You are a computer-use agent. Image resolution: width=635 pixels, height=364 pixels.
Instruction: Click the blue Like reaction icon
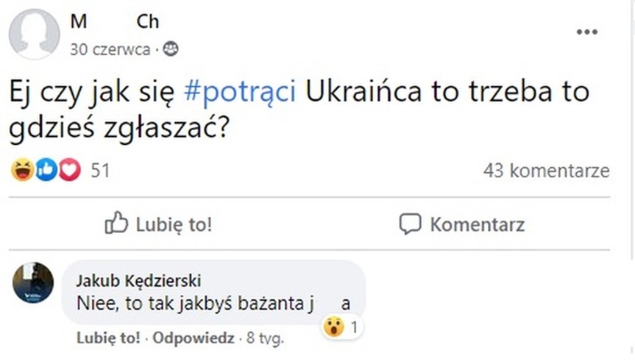(x=45, y=171)
